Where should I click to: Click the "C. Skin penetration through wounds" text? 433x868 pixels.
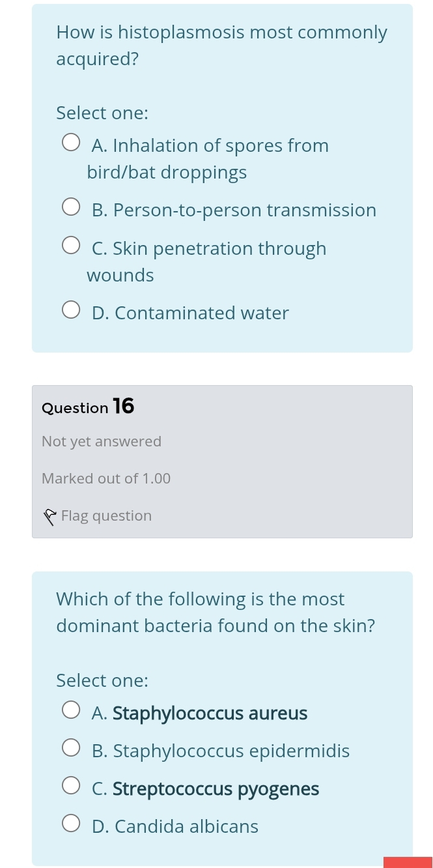click(x=209, y=249)
